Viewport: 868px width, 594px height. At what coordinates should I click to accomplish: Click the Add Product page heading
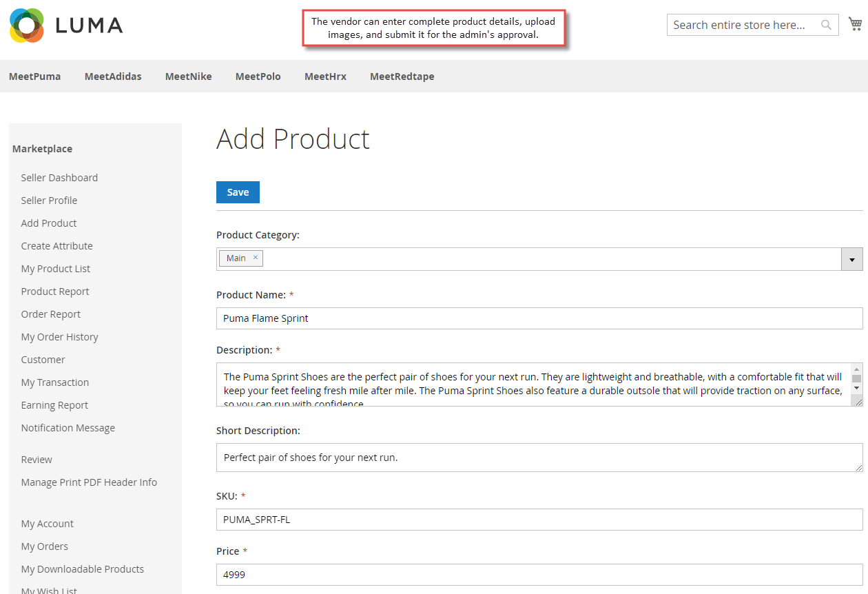pos(293,139)
